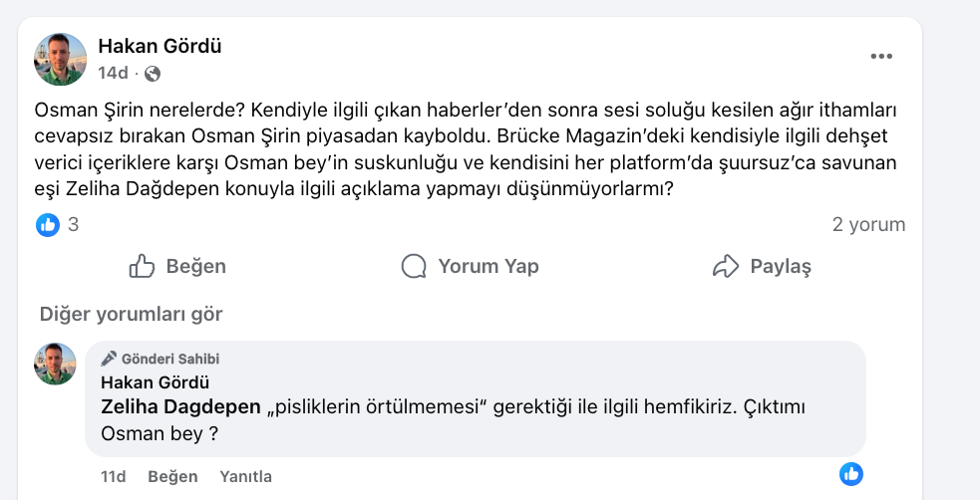The image size is (980, 500).
Task: Like the comment via its Beğen link
Action: click(x=172, y=477)
